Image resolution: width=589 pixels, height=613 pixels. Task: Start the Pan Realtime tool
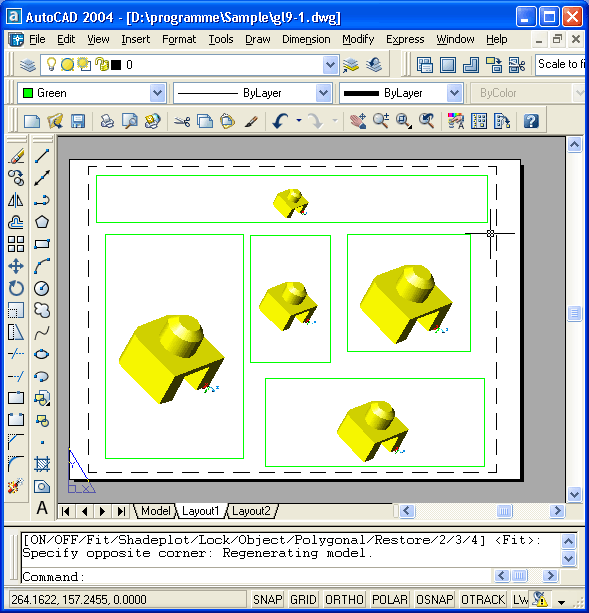coord(358,121)
